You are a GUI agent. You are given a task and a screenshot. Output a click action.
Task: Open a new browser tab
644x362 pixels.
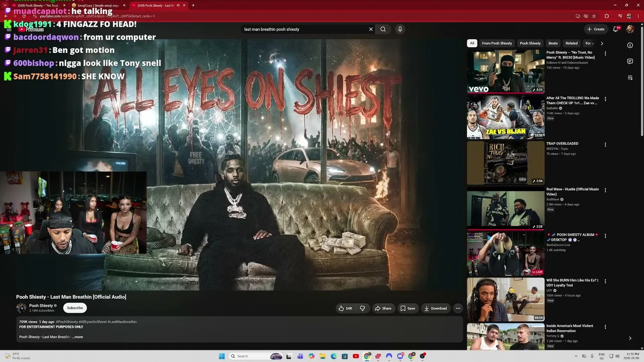[x=193, y=6]
